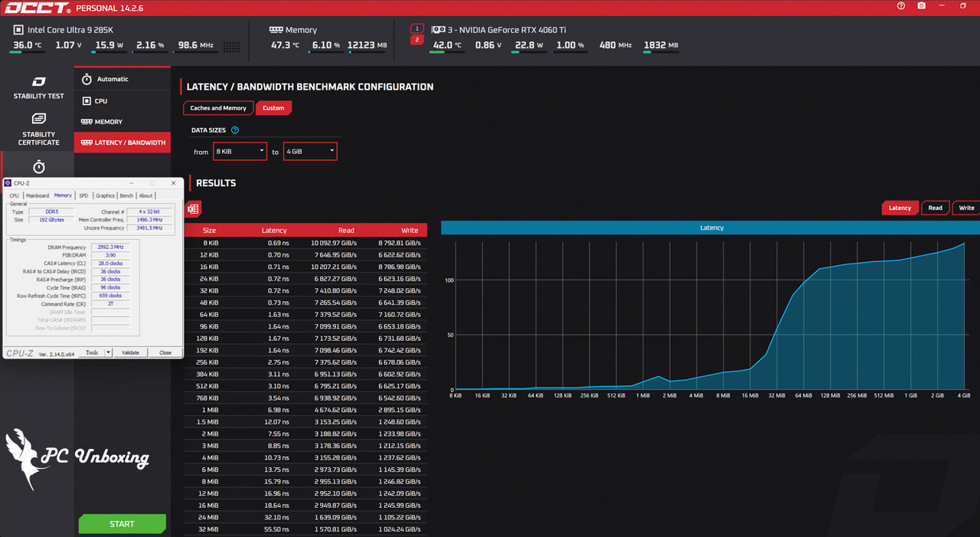980x537 pixels.
Task: Switch to Custom data sizes mode
Action: (273, 108)
